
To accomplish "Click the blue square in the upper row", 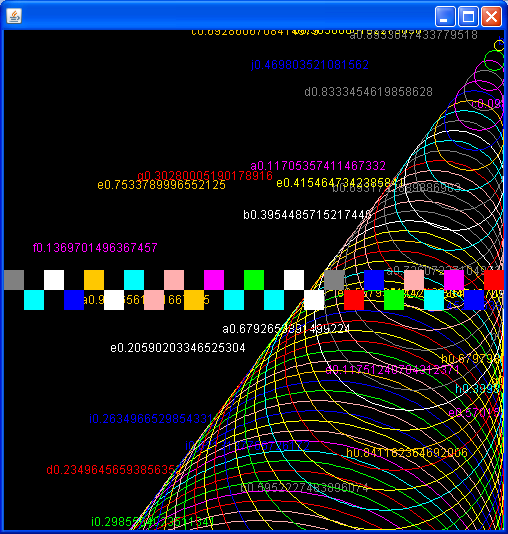I will [x=374, y=280].
